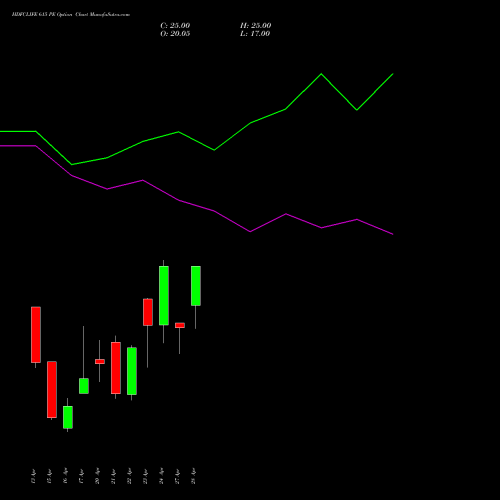Screen dimensions: 500x500
Task: Click the first red candlestick above 13 Apr
Action: click(x=36, y=335)
